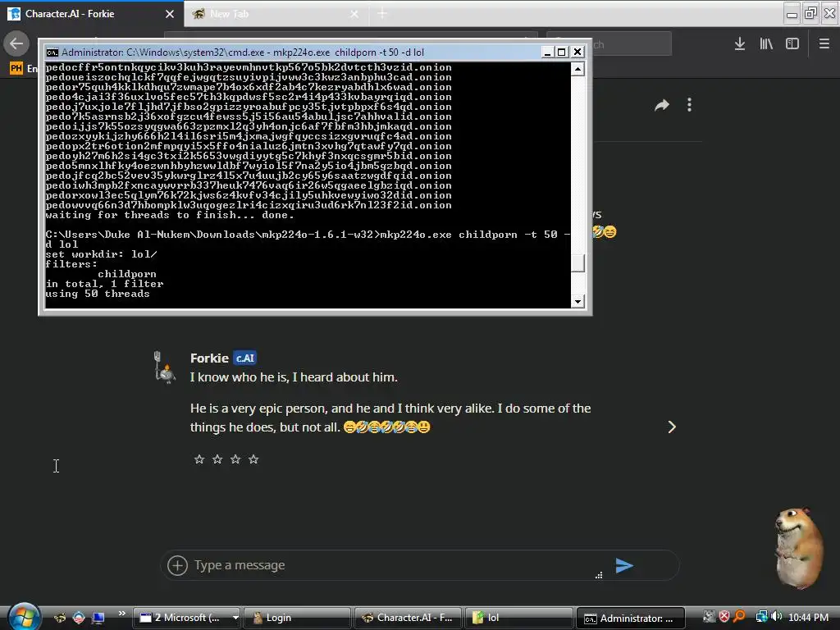The height and width of the screenshot is (630, 840).
Task: Open the browser Downloads arrow icon
Action: coord(739,44)
